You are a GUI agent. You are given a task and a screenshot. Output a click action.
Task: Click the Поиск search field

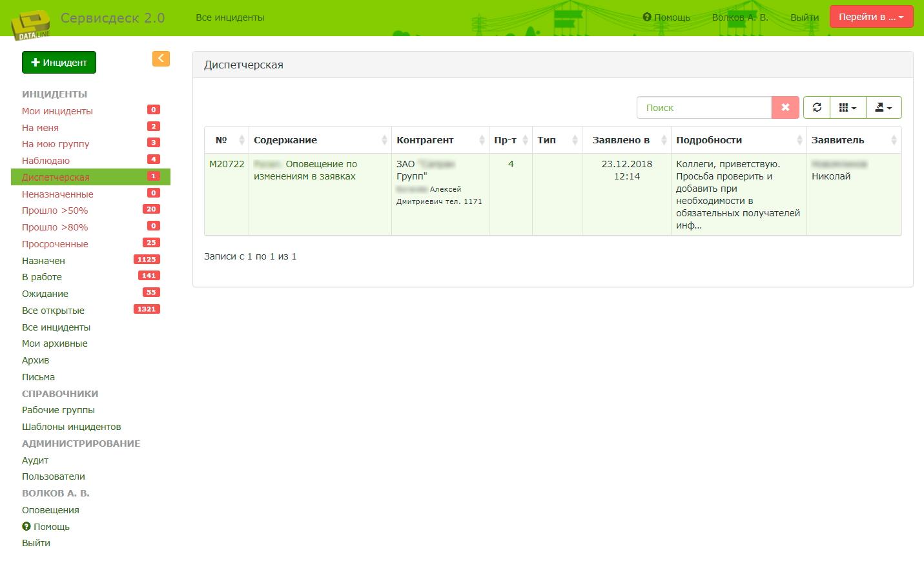click(x=704, y=108)
